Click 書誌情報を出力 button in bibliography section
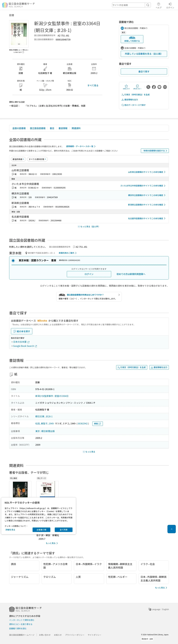Image resolution: width=178 pixels, height=644 pixels. tap(159, 367)
